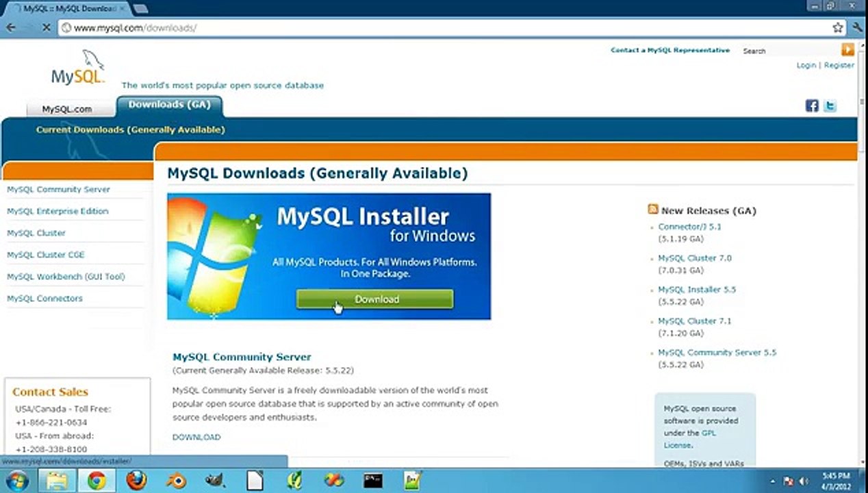This screenshot has width=868, height=493.
Task: Open MySQL Workbench (GUI Tool) link
Action: pos(66,277)
